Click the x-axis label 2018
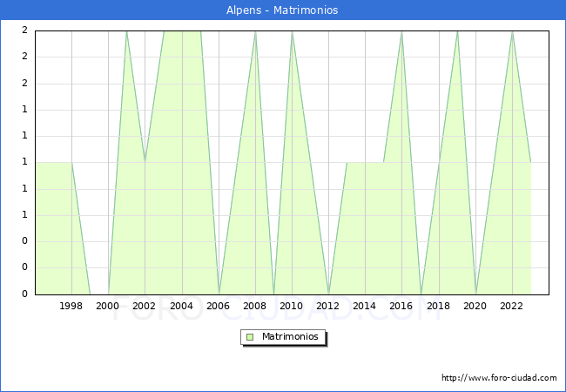The image size is (566, 392). coord(438,306)
